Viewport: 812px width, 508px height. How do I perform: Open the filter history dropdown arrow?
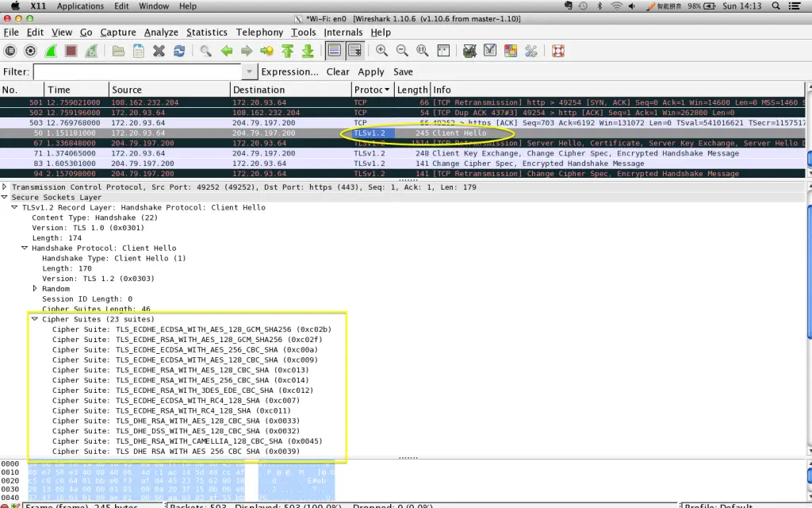pyautogui.click(x=249, y=71)
